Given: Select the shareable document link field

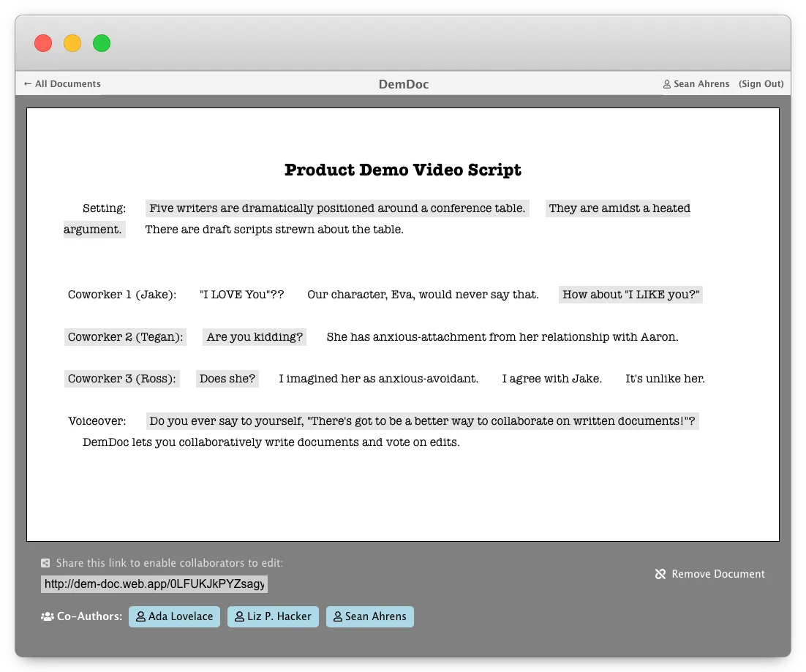Looking at the screenshot, I should point(154,584).
